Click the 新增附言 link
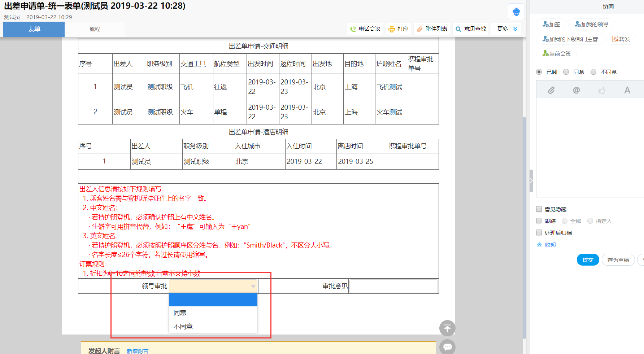This screenshot has height=354, width=644. 138,351
